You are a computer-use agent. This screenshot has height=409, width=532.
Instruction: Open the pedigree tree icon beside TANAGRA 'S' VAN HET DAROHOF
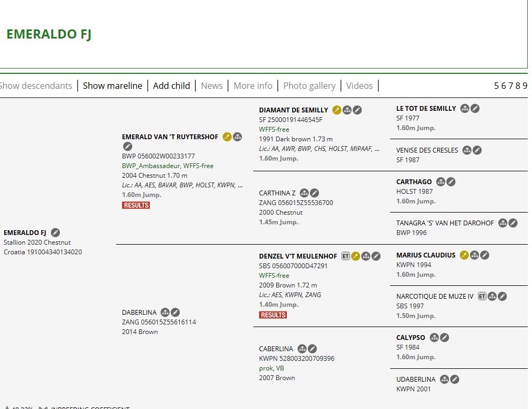(503, 223)
